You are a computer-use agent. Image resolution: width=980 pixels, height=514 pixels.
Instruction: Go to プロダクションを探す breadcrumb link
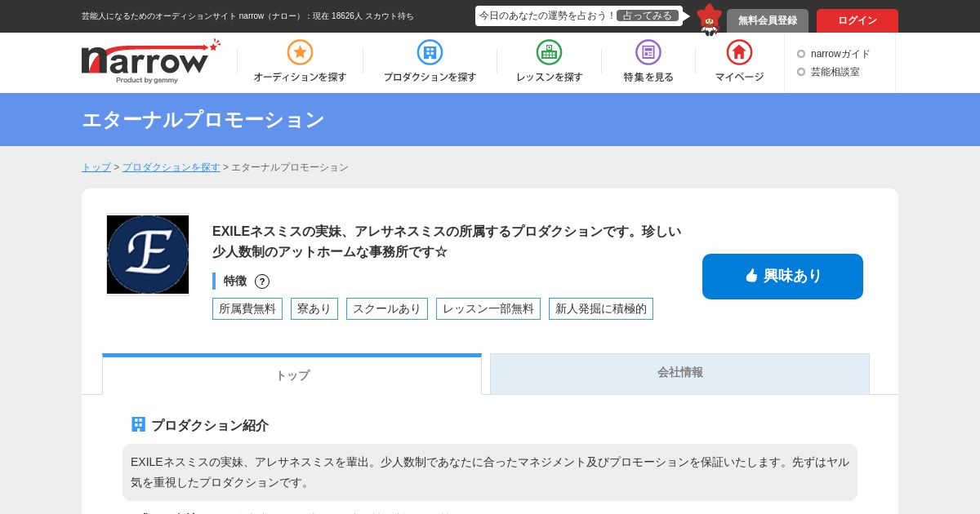pyautogui.click(x=171, y=167)
